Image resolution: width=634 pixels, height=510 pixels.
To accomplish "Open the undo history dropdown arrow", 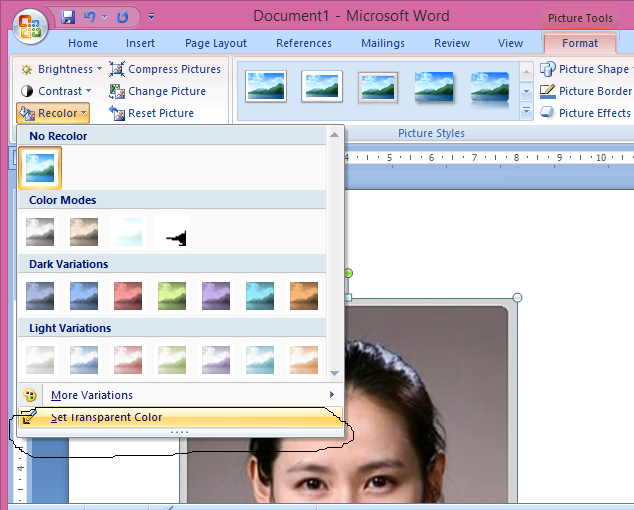I will coord(105,17).
